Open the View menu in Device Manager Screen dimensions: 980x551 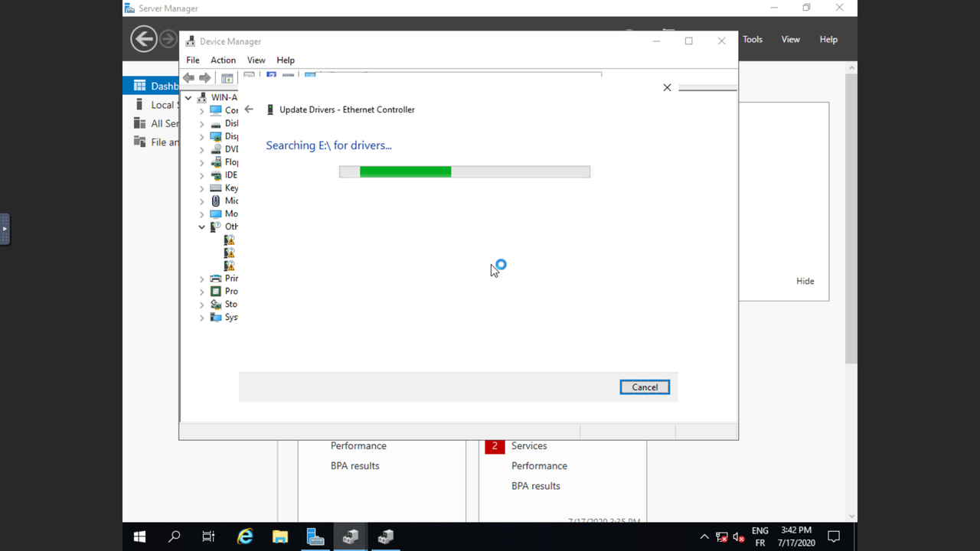coord(256,60)
